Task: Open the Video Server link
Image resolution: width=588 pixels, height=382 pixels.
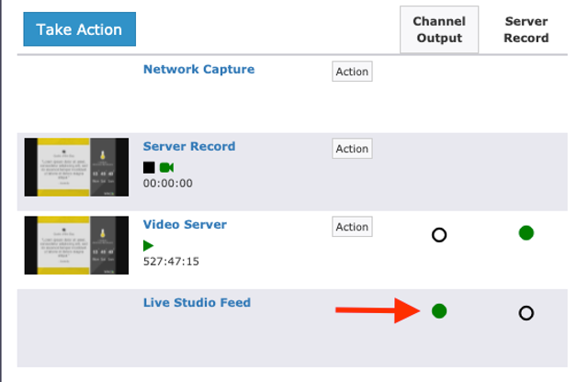Action: 185,225
